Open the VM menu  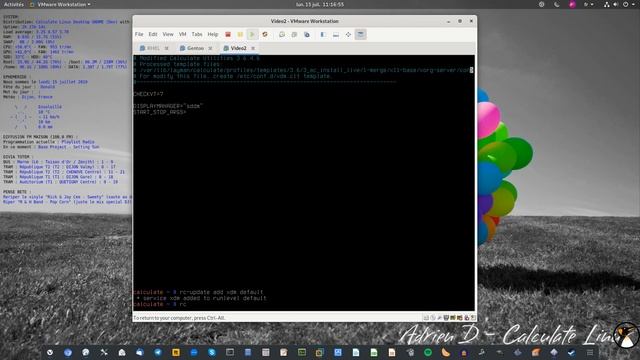click(182, 34)
